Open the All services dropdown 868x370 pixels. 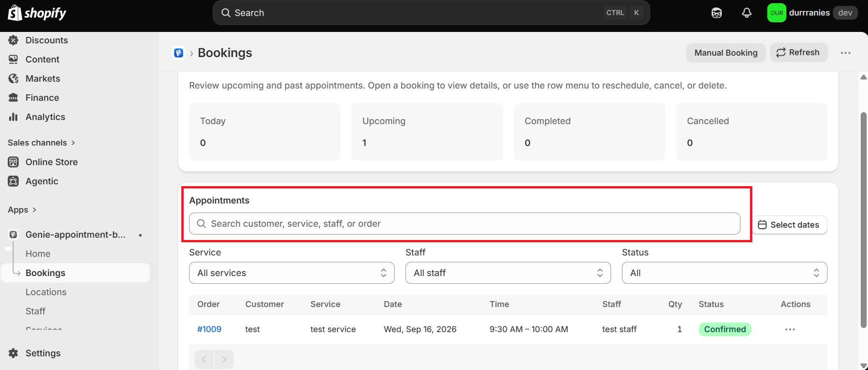(x=292, y=273)
